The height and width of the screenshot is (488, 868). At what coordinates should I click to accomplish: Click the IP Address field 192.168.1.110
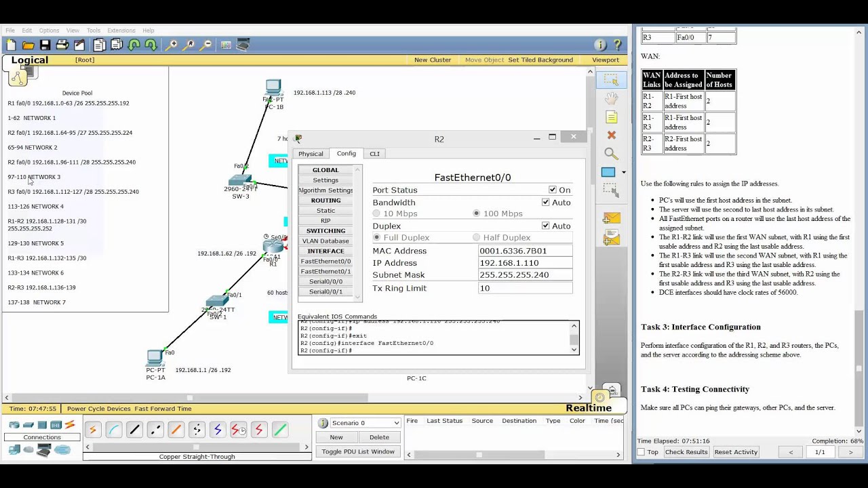(x=525, y=263)
